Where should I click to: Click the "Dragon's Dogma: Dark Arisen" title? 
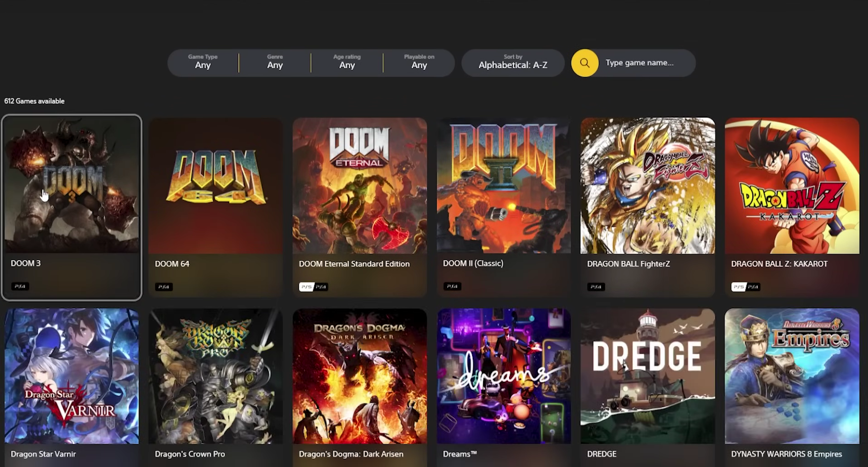pyautogui.click(x=351, y=454)
